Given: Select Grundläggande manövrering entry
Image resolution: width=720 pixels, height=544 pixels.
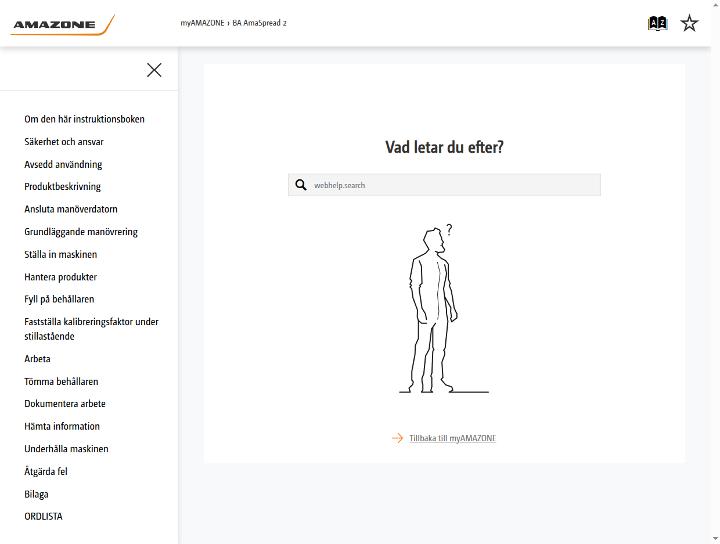Looking at the screenshot, I should point(81,232).
